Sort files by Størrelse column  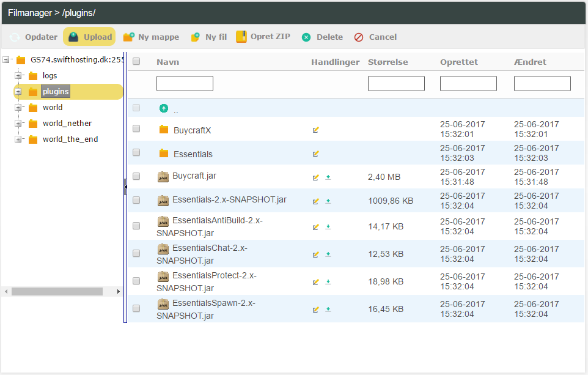pos(388,62)
